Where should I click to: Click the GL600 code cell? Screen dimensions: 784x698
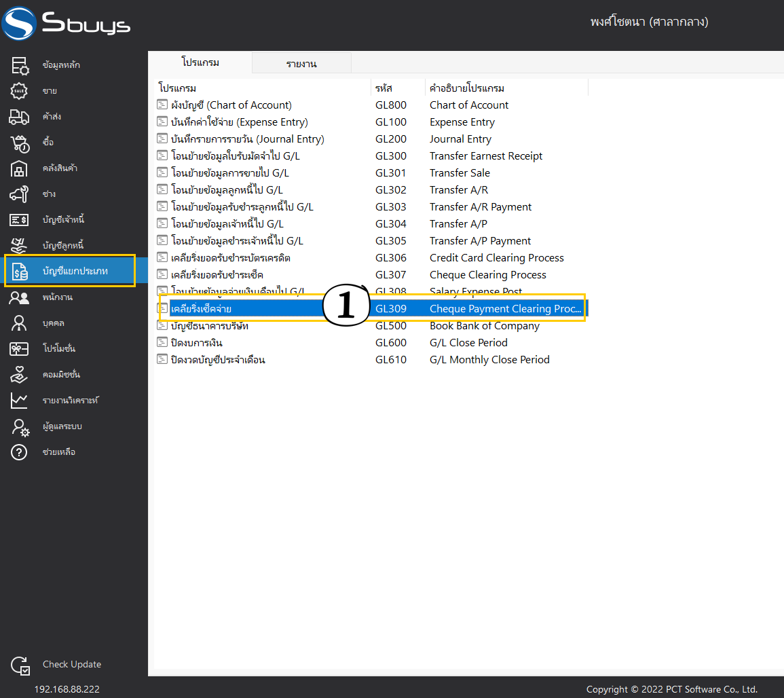coord(391,342)
